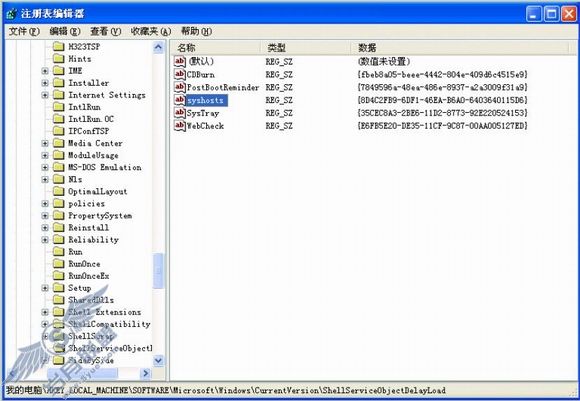Click the registry editor title bar icon
The height and width of the screenshot is (401, 580).
[x=12, y=14]
